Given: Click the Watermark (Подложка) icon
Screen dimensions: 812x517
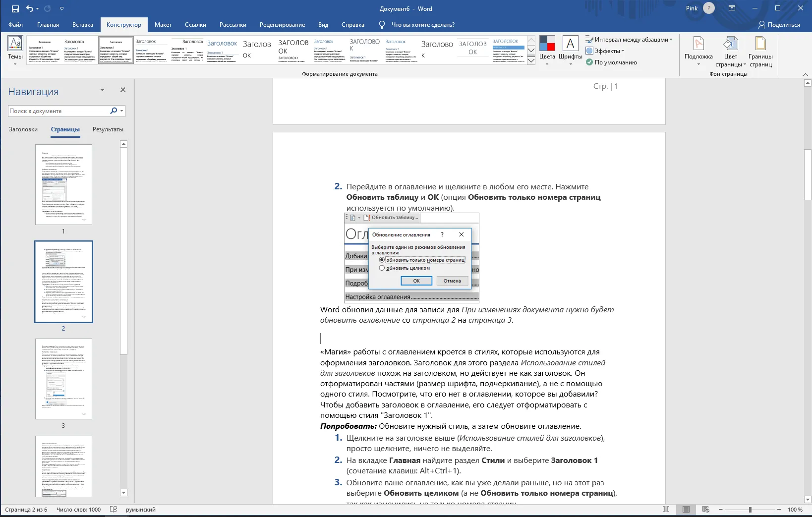Looking at the screenshot, I should [x=698, y=50].
